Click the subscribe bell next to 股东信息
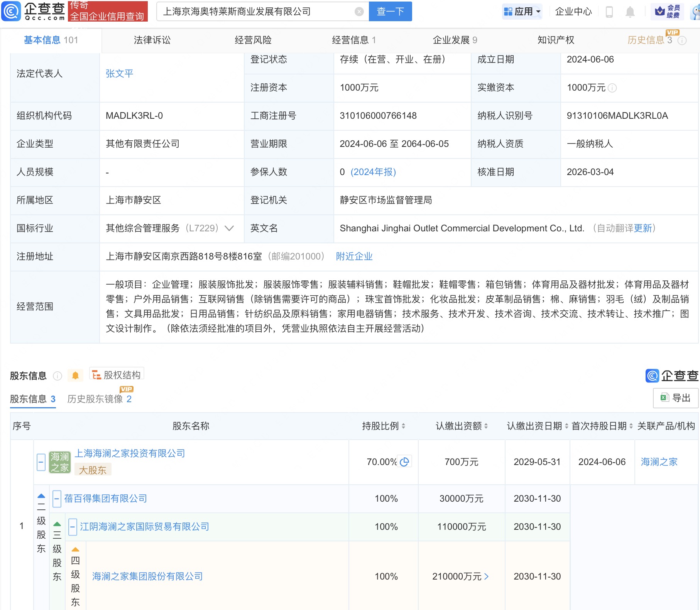700x610 pixels. (76, 375)
